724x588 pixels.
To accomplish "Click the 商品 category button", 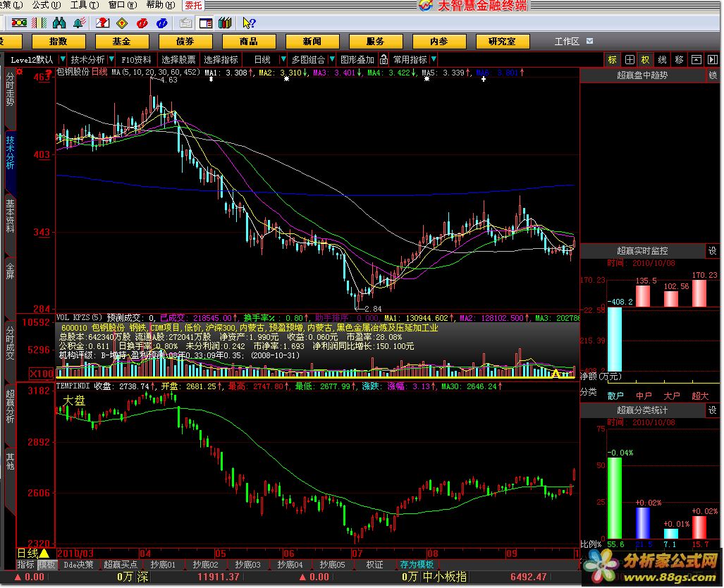I will coord(249,42).
